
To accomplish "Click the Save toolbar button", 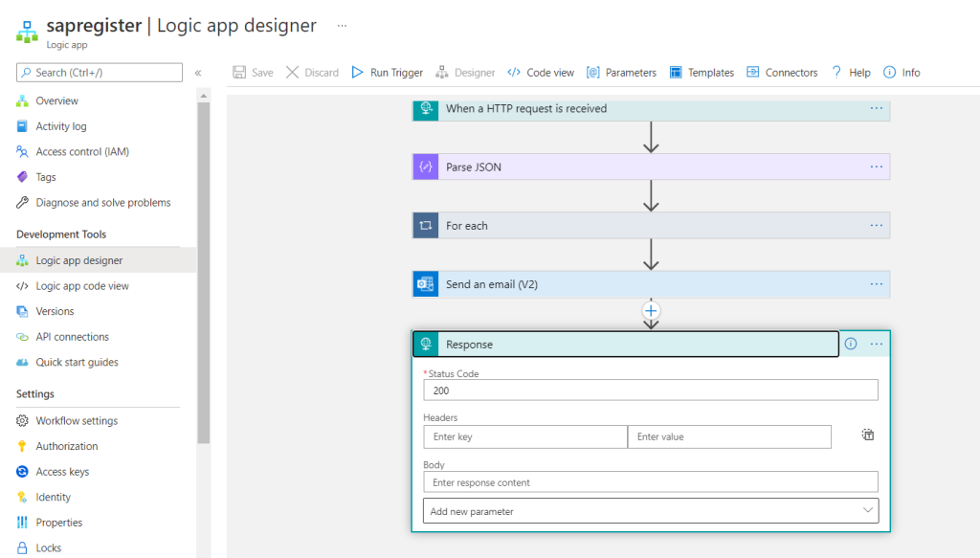I will click(x=253, y=73).
